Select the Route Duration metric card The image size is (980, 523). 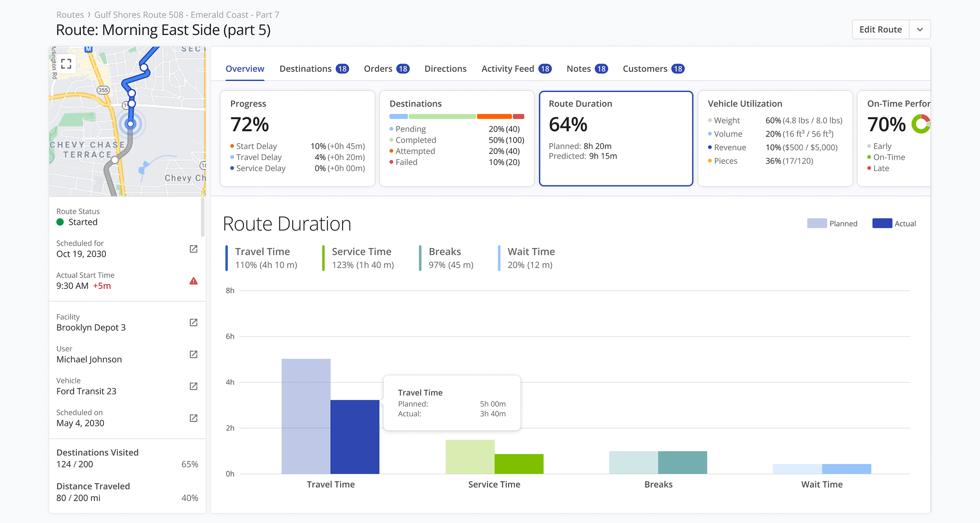616,138
